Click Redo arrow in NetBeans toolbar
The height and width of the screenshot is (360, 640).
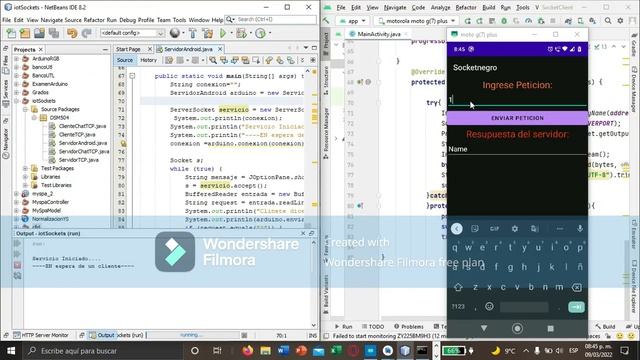pos(86,33)
